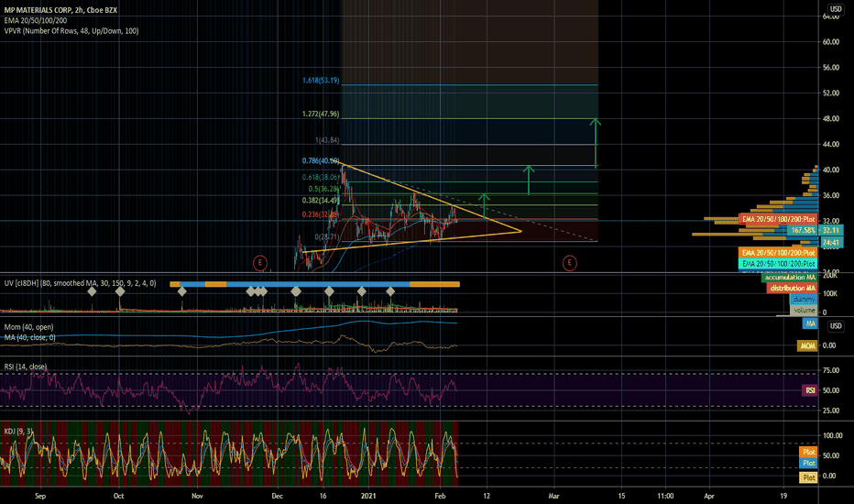Click the orange EMA 20/50/100/200:Plot scale label
This screenshot has width=854, height=504.
tap(778, 253)
